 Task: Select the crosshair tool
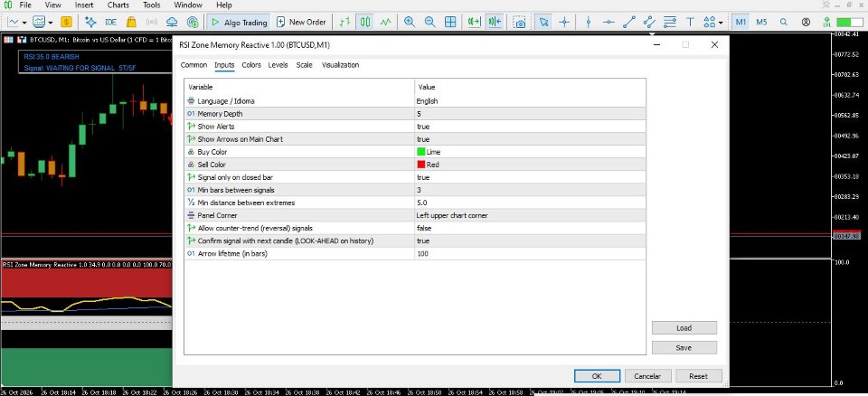(x=564, y=23)
